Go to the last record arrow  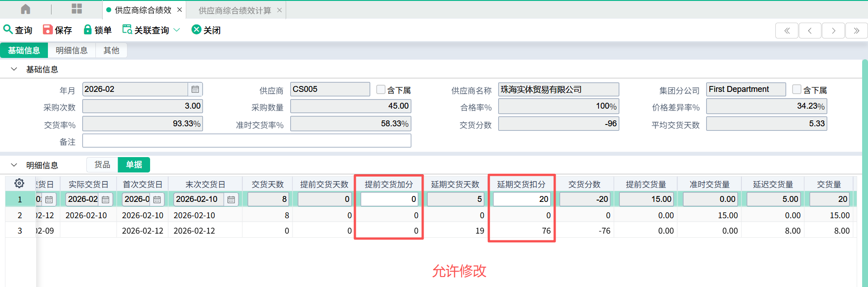tap(856, 31)
